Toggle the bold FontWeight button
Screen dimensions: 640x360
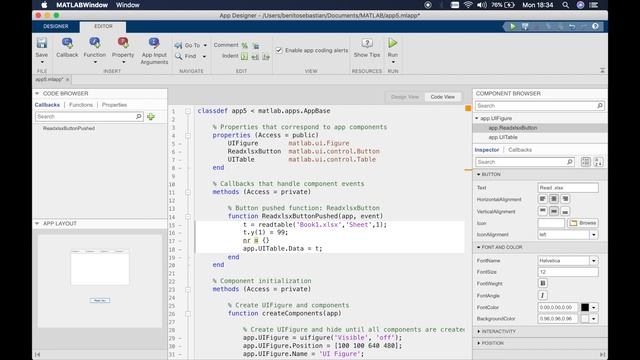coord(542,283)
